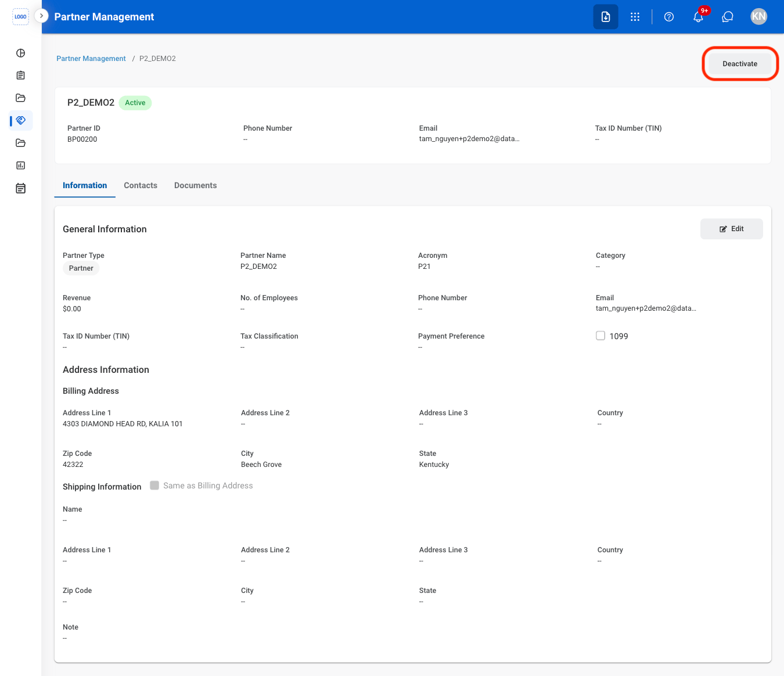Click Revenue value $0.00
Screen dimensions: 784x676
[72, 309]
